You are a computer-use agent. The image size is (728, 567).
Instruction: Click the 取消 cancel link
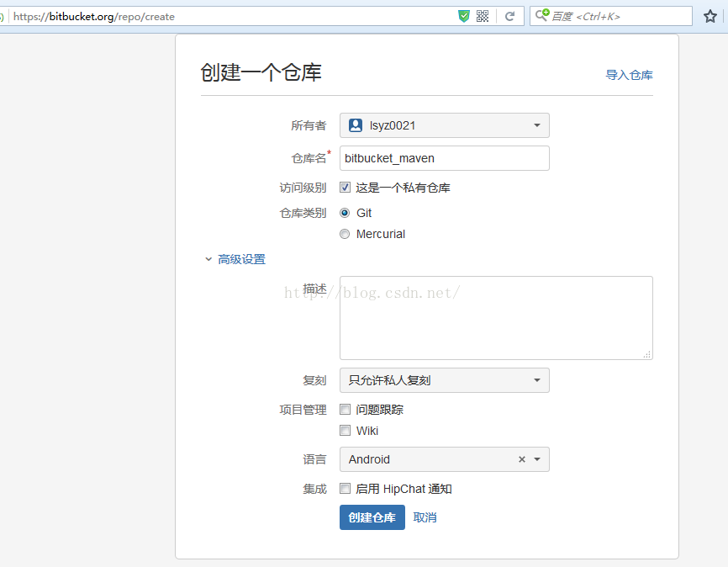click(x=425, y=517)
